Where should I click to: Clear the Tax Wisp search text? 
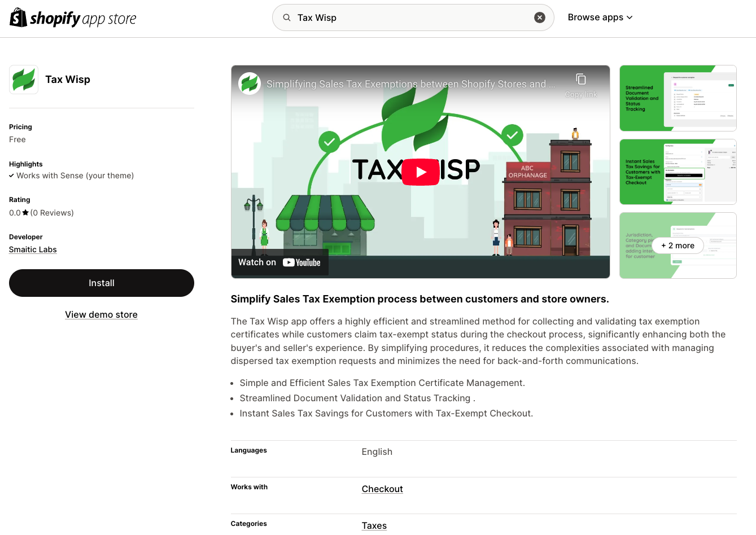coord(540,17)
